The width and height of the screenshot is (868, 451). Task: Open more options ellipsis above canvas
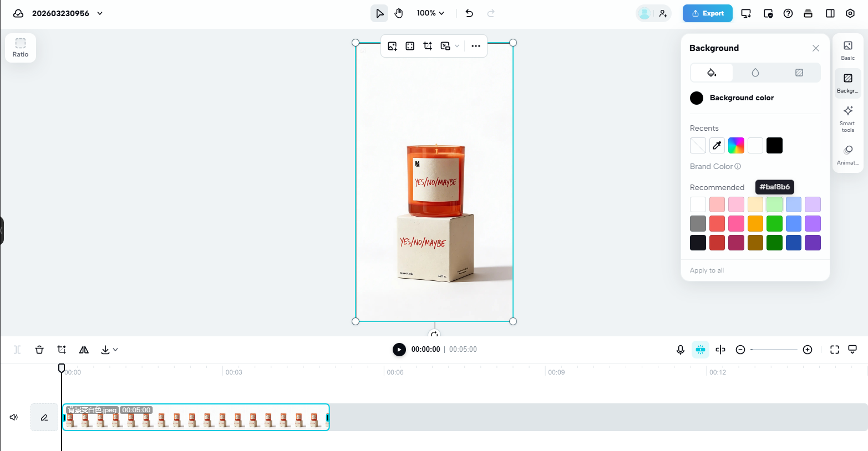click(476, 46)
